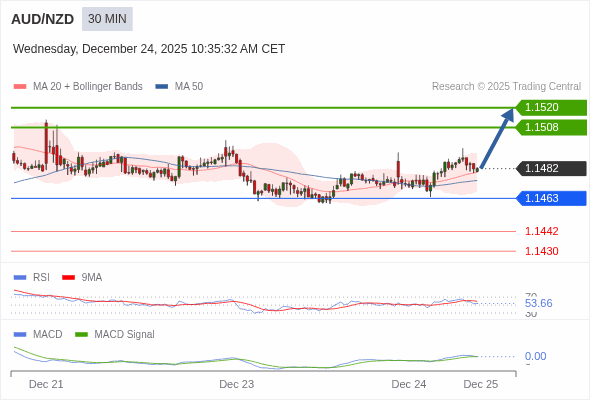Image resolution: width=590 pixels, height=400 pixels.
Task: Click the black 1.1482 current price tag
Action: [x=551, y=168]
